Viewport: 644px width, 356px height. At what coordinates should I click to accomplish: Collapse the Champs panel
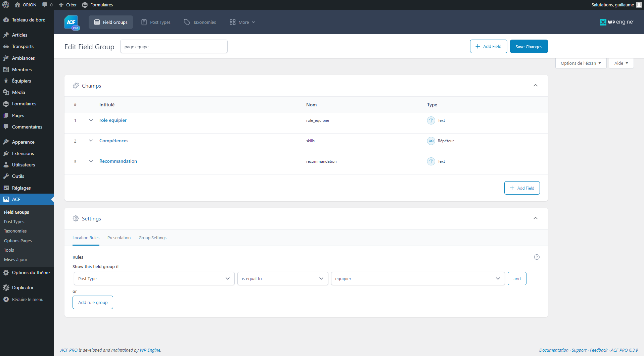535,86
